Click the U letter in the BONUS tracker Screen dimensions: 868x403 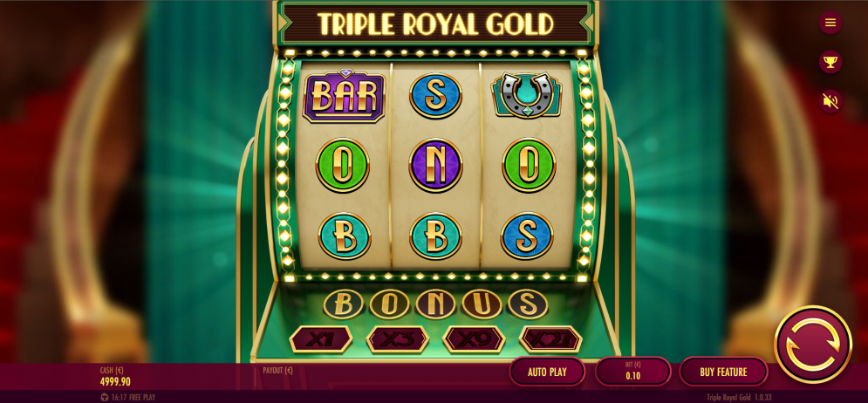click(482, 304)
